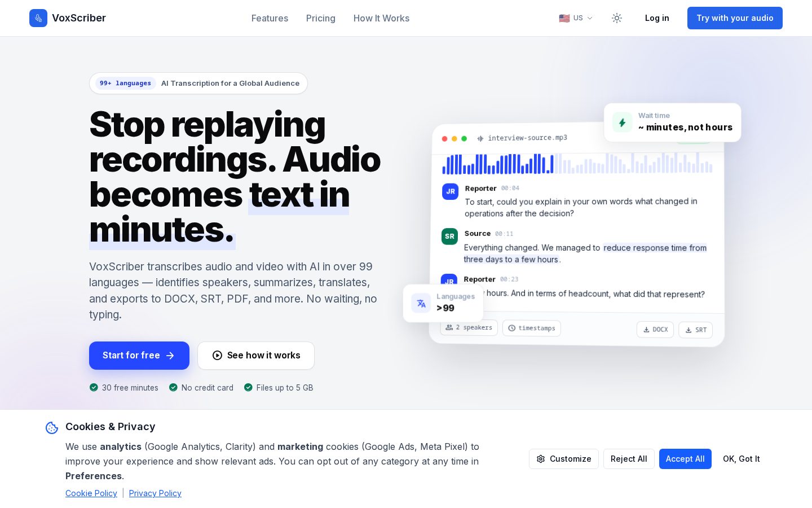The width and height of the screenshot is (812, 508).
Task: Click the waveform icon beside interview-source.mp3
Action: pos(480,138)
